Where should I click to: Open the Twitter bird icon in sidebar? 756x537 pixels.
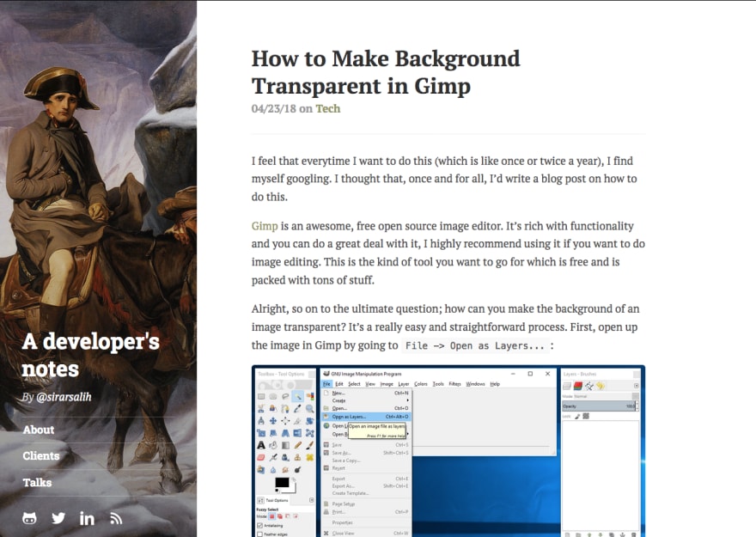pyautogui.click(x=58, y=518)
